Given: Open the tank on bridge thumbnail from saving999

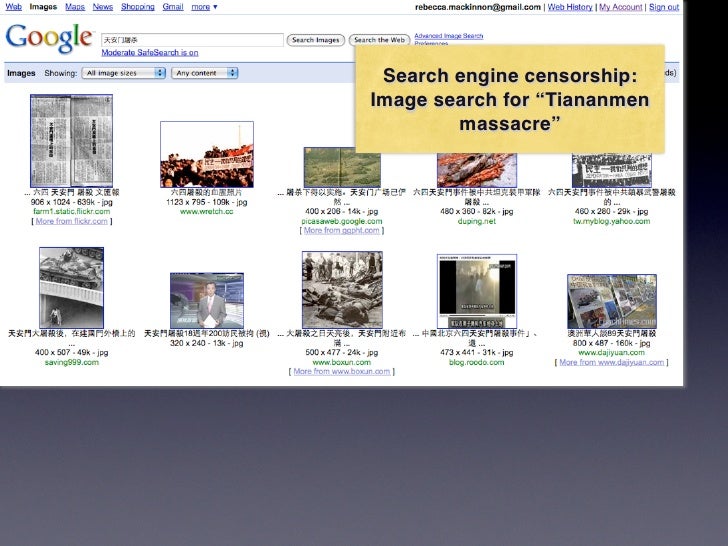Looking at the screenshot, I should tap(72, 288).
